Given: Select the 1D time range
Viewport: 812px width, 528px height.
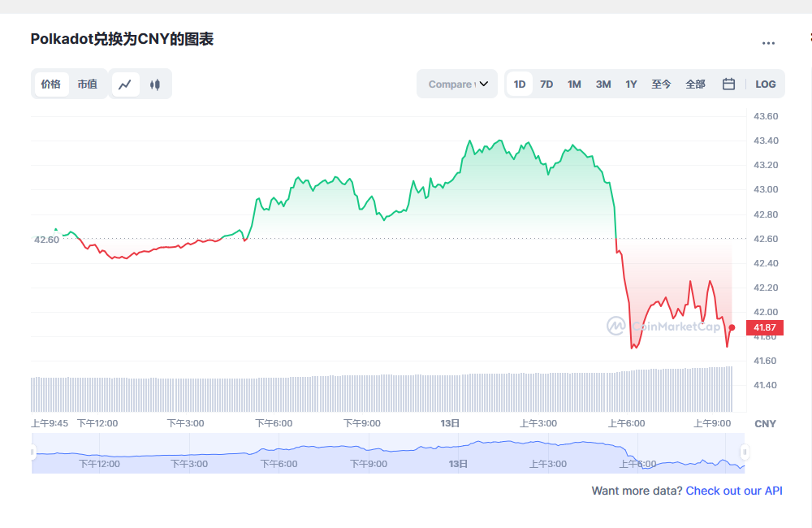Looking at the screenshot, I should (520, 84).
